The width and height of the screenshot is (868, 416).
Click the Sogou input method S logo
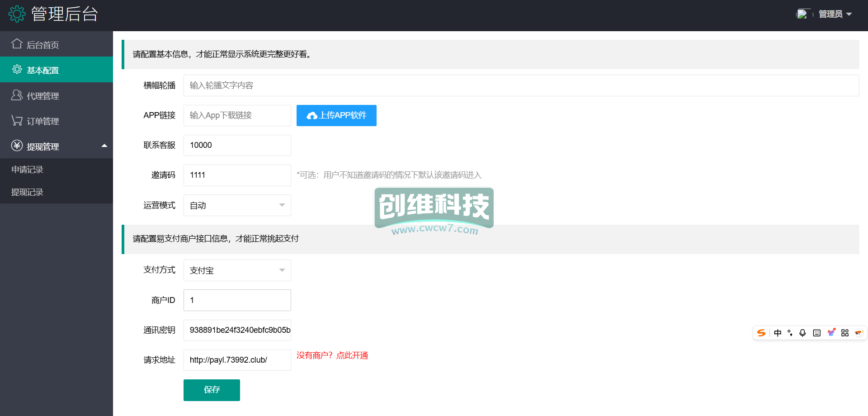pyautogui.click(x=761, y=333)
